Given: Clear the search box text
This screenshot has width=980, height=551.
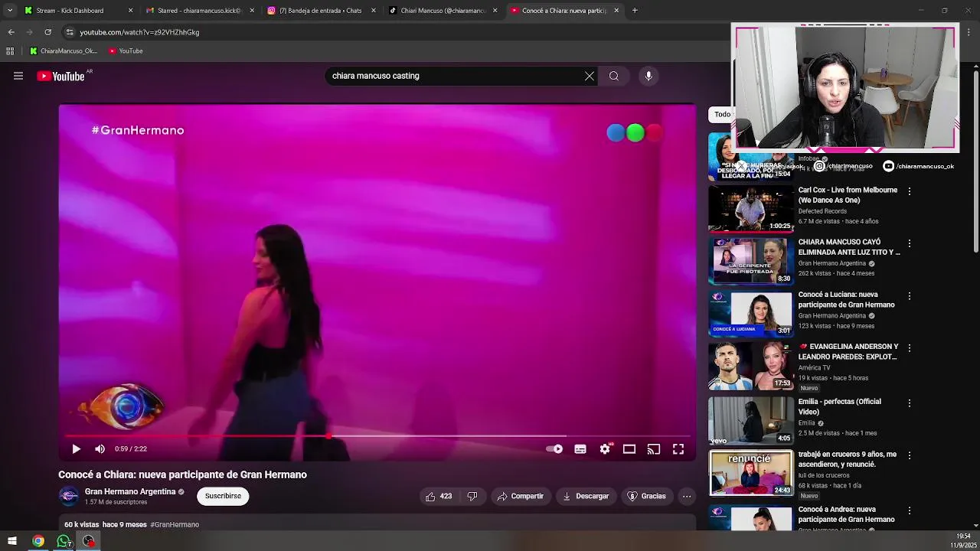Looking at the screenshot, I should (x=590, y=76).
